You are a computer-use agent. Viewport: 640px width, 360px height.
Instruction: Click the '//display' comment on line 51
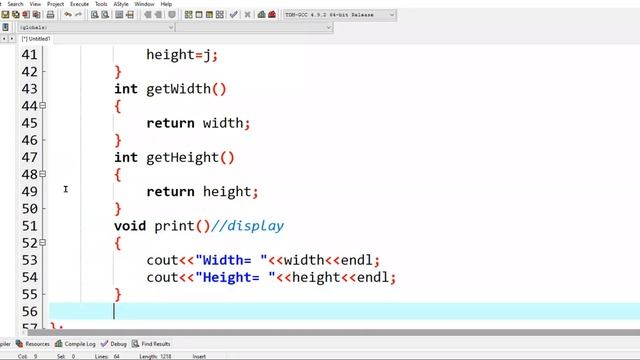tap(247, 226)
